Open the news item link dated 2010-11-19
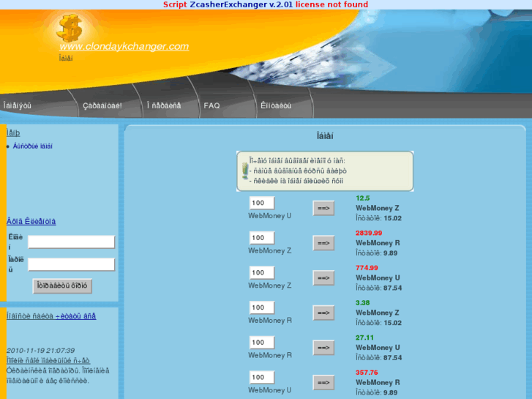The width and height of the screenshot is (532, 399). tap(48, 361)
